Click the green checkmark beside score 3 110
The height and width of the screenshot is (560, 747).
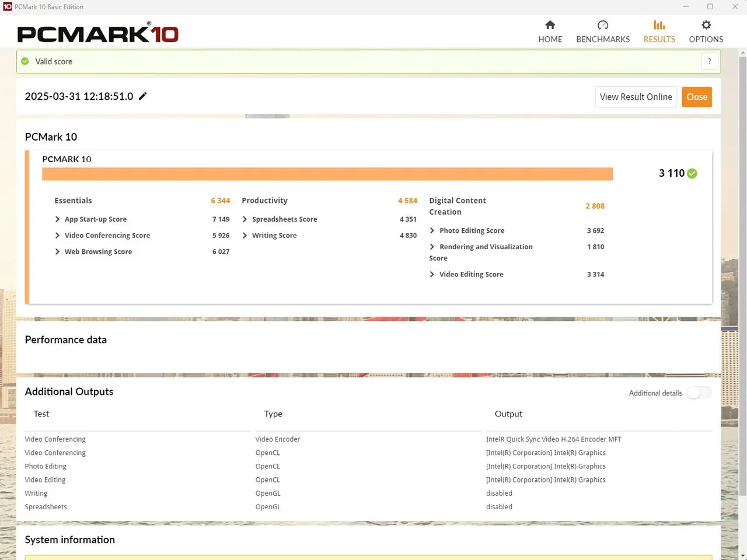(x=692, y=173)
